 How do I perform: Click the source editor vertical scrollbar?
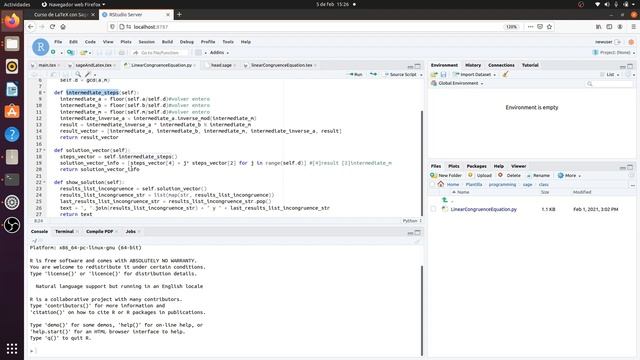pos(422,162)
